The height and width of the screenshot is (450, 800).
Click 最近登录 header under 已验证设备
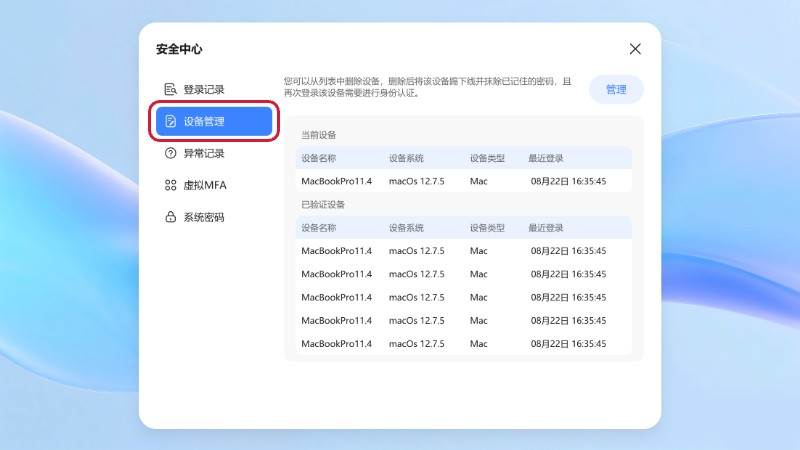pos(546,227)
